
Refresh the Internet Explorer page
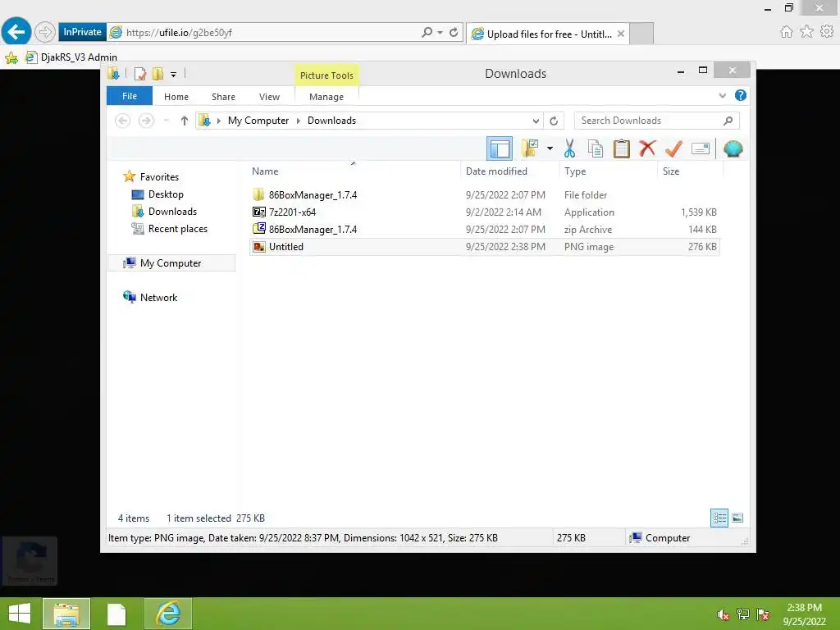click(x=453, y=32)
